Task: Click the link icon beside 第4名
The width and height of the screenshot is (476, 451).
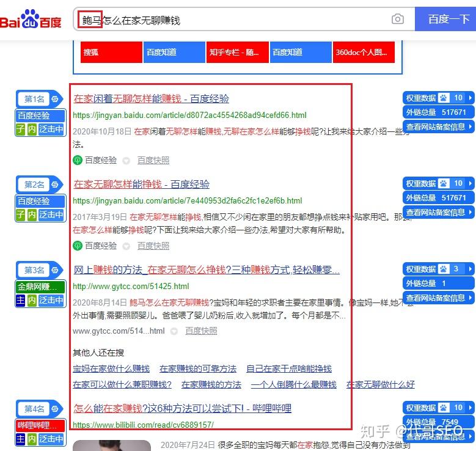Action: 55,408
